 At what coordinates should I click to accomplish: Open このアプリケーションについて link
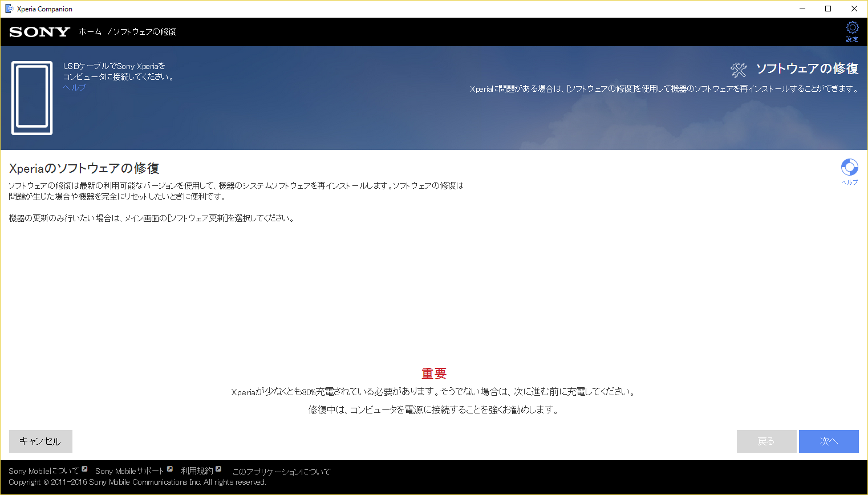(x=281, y=472)
